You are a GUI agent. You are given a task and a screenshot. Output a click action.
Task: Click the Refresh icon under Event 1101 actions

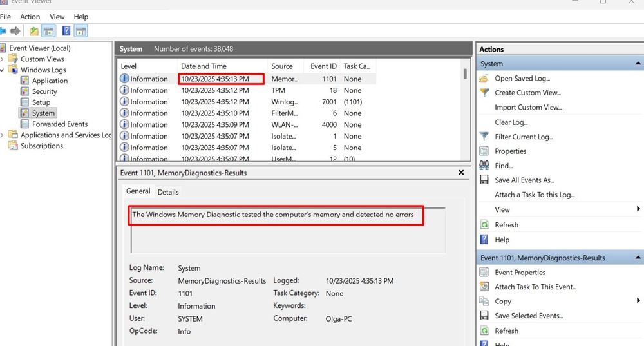(x=484, y=331)
